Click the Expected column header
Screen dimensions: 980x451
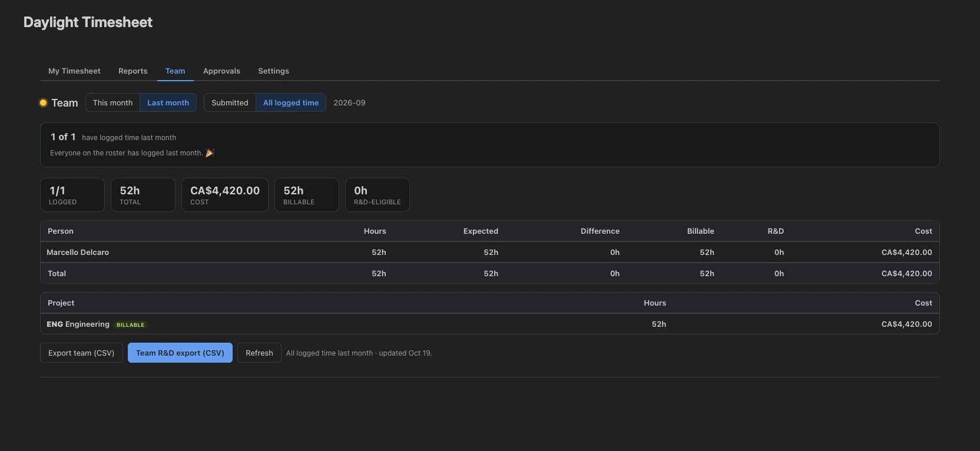point(481,231)
